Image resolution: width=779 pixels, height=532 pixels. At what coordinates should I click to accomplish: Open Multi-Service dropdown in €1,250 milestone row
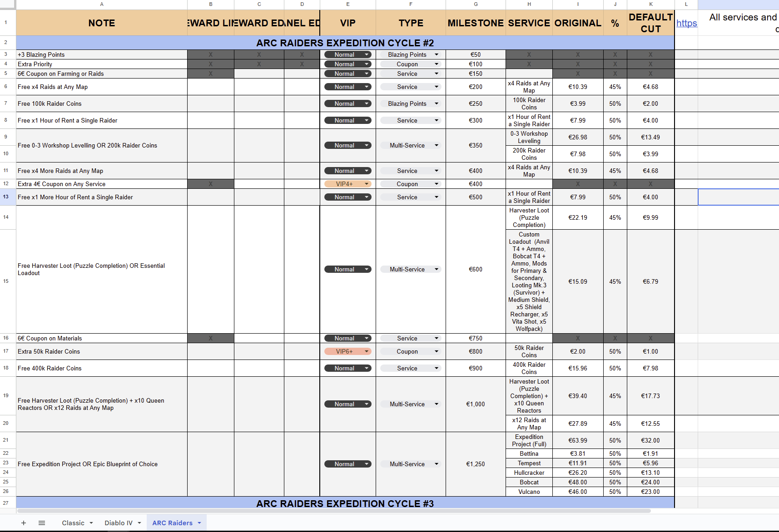pyautogui.click(x=411, y=464)
